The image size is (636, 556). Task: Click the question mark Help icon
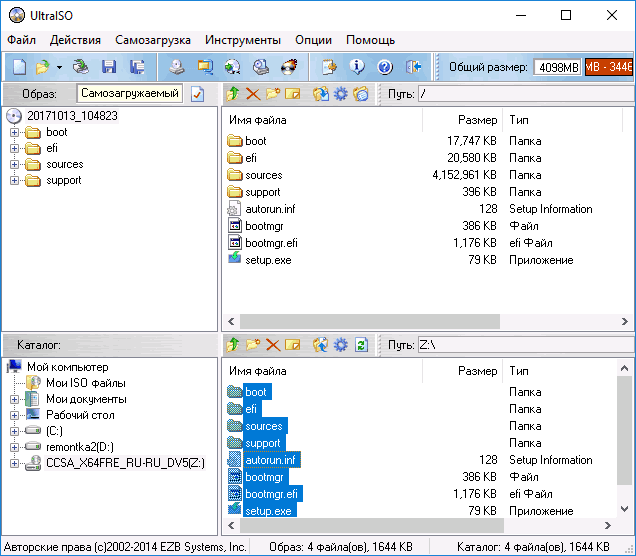[x=385, y=67]
